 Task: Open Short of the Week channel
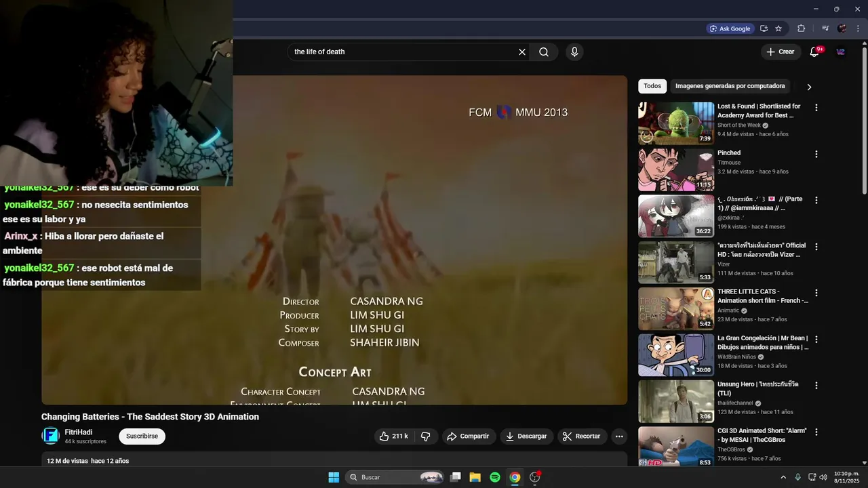[x=739, y=125]
